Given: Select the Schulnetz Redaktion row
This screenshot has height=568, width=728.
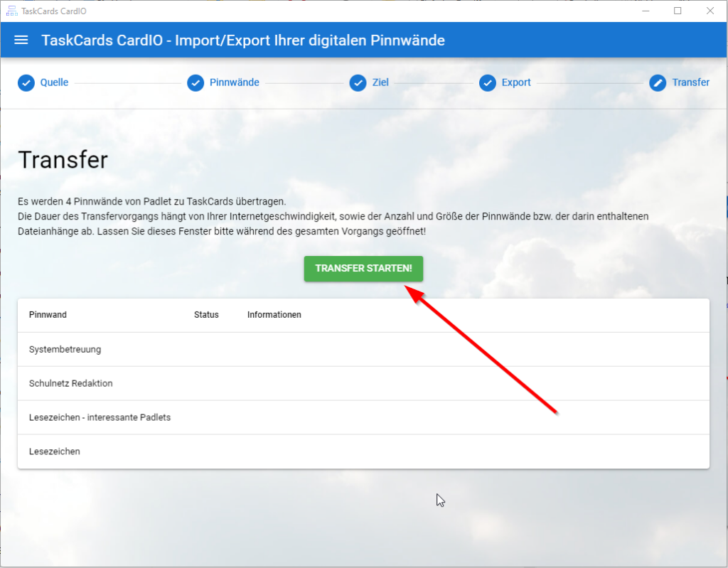Looking at the screenshot, I should coord(363,383).
